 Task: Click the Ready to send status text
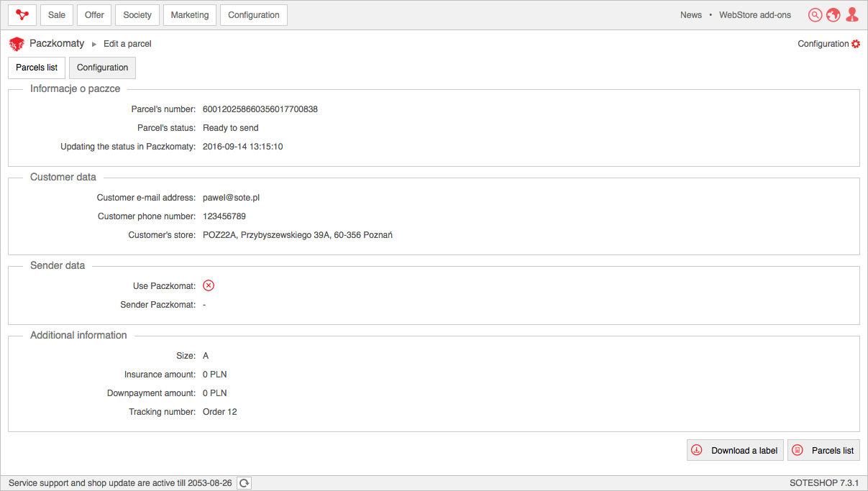coord(231,128)
